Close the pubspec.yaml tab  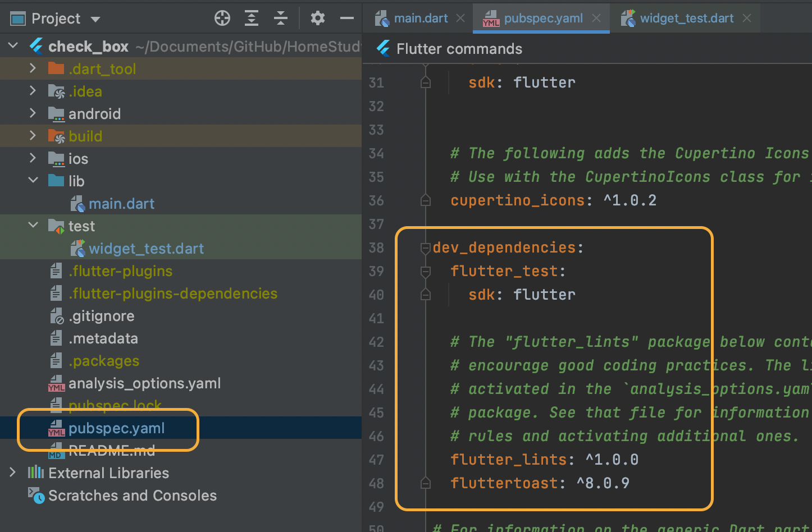click(596, 19)
